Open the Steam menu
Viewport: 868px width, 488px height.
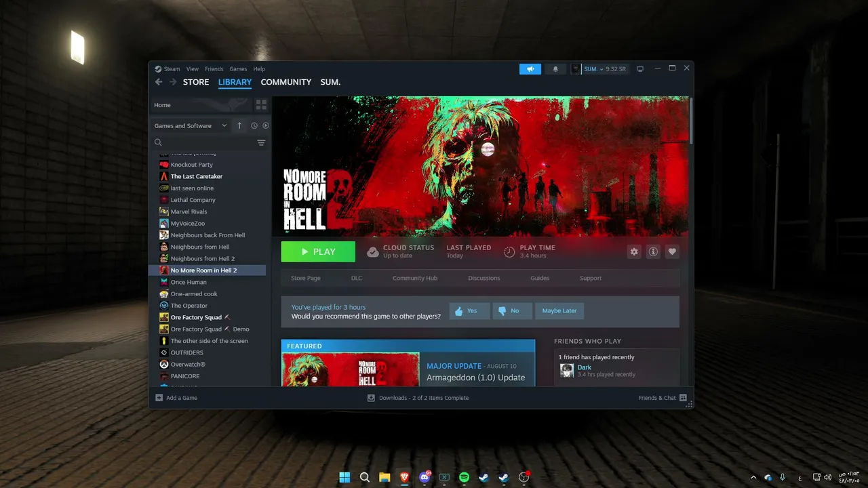click(167, 69)
